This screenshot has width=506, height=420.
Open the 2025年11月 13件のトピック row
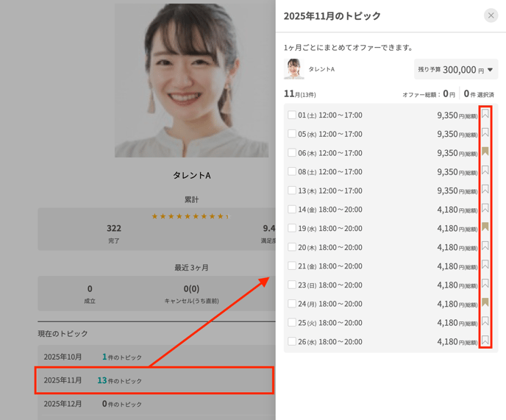[x=154, y=380]
